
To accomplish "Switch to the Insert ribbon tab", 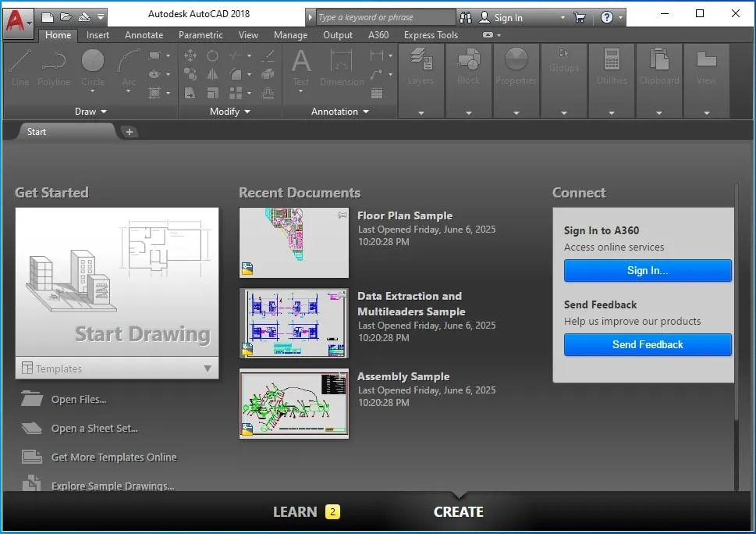I will pos(98,35).
